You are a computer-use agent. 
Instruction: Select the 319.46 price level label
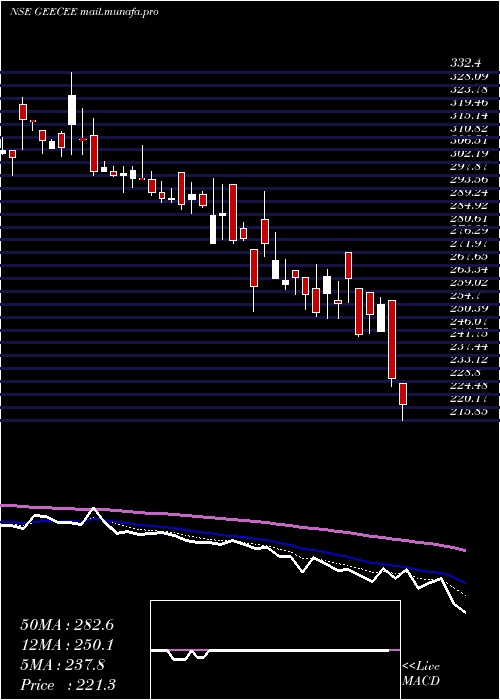click(x=468, y=102)
